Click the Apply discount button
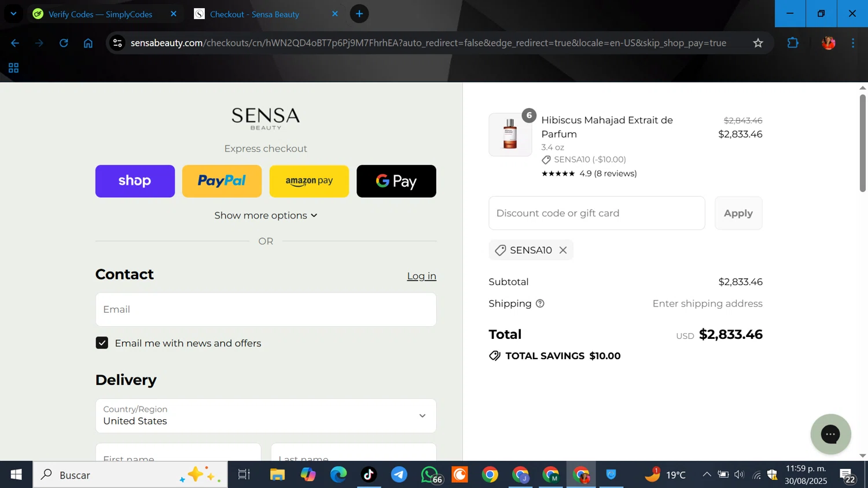 point(738,213)
